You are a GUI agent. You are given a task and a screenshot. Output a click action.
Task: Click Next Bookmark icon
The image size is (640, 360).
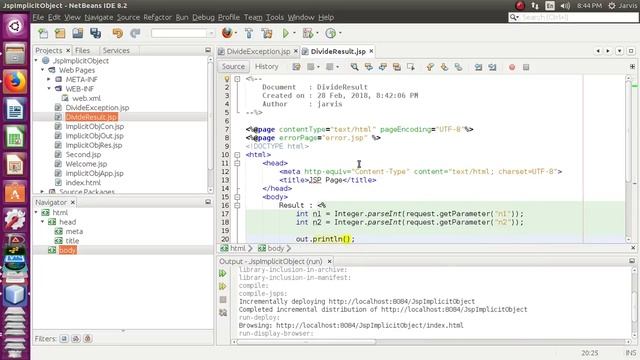click(444, 67)
